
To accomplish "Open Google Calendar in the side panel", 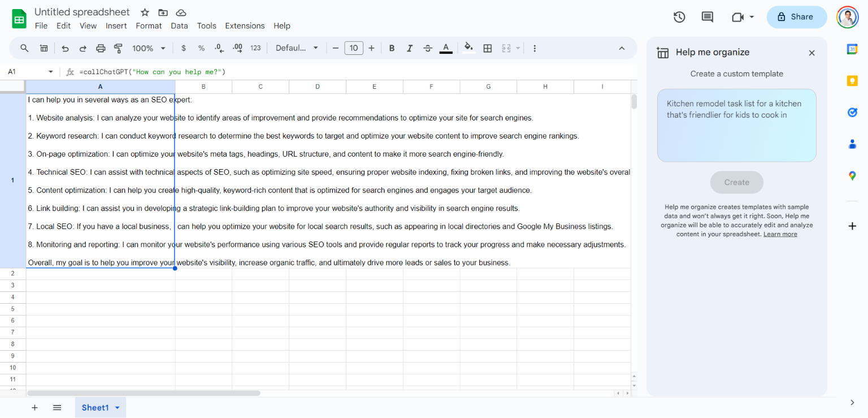I will click(852, 49).
